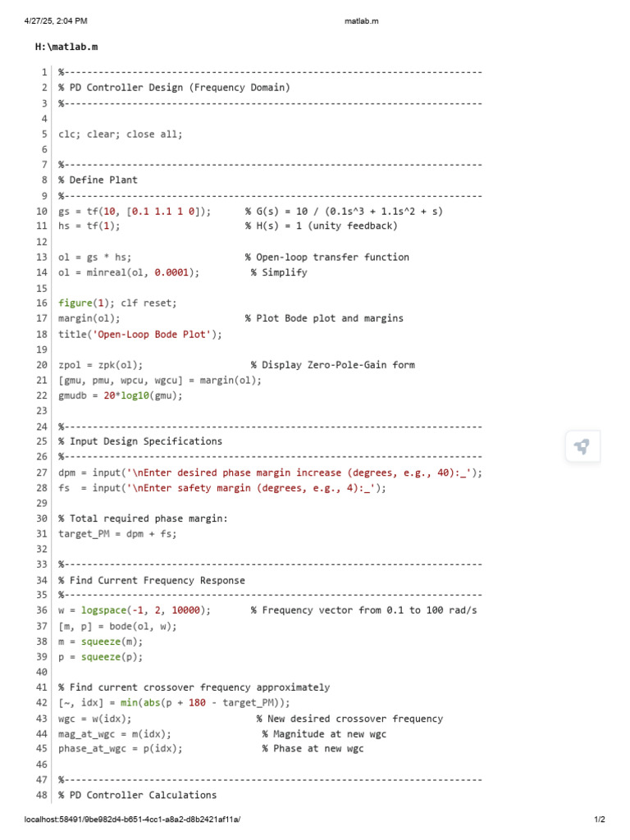Click the '% PD Controller Calculations' comment

[137, 795]
